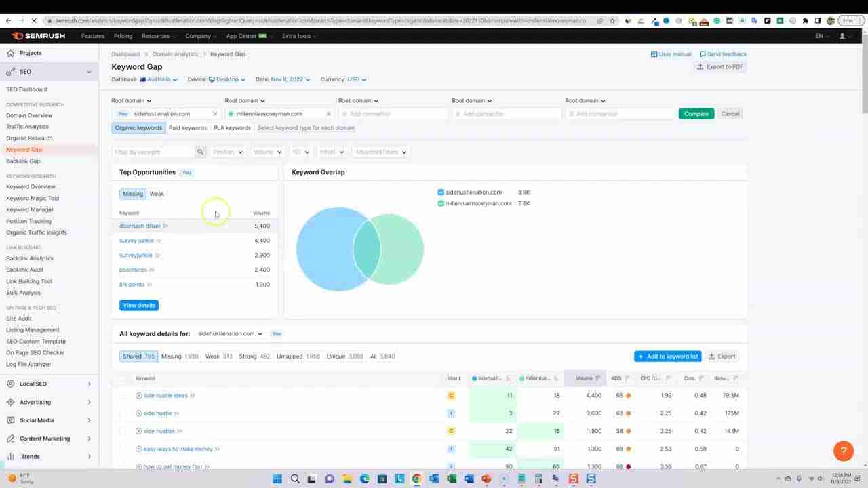Select the Missing opportunities toggle

pyautogui.click(x=132, y=194)
